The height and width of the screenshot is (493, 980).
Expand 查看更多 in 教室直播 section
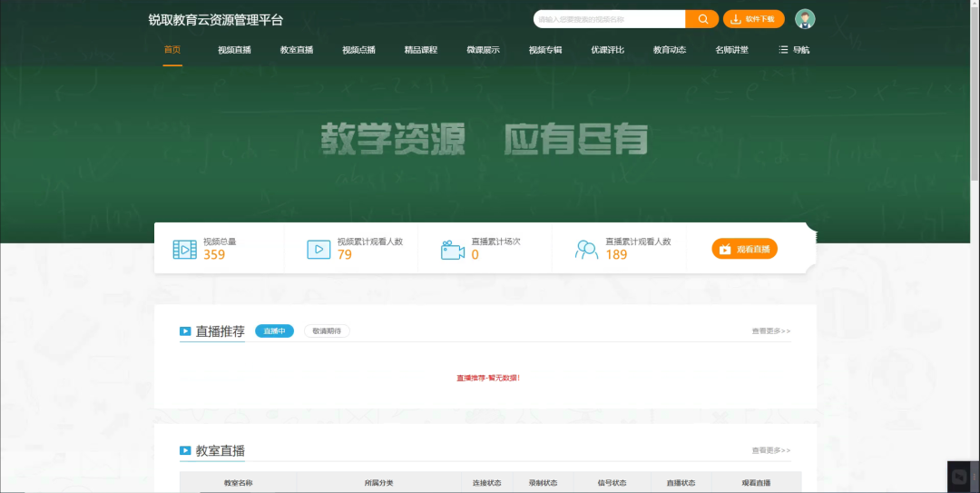(770, 450)
